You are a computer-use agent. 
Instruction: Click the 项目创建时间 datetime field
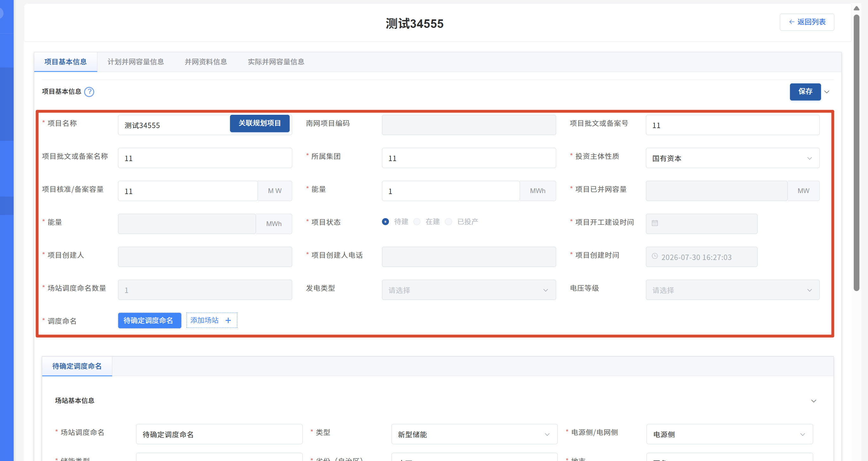pyautogui.click(x=701, y=257)
